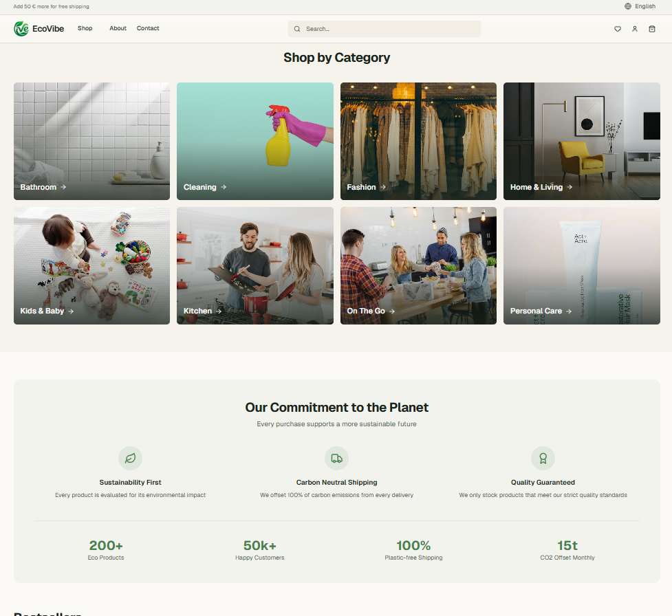This screenshot has width=672, height=616.
Task: Open the user account icon
Action: point(635,29)
